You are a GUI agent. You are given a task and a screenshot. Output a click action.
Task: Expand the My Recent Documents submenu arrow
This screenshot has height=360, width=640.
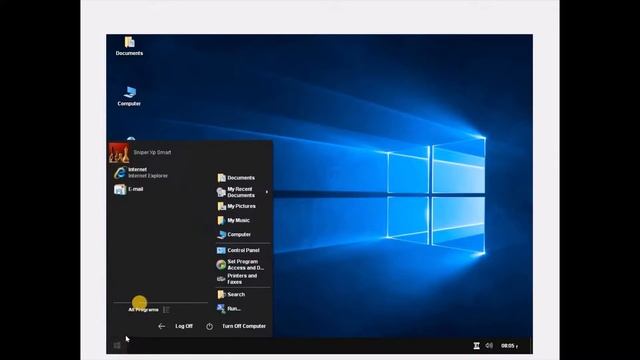click(x=267, y=192)
